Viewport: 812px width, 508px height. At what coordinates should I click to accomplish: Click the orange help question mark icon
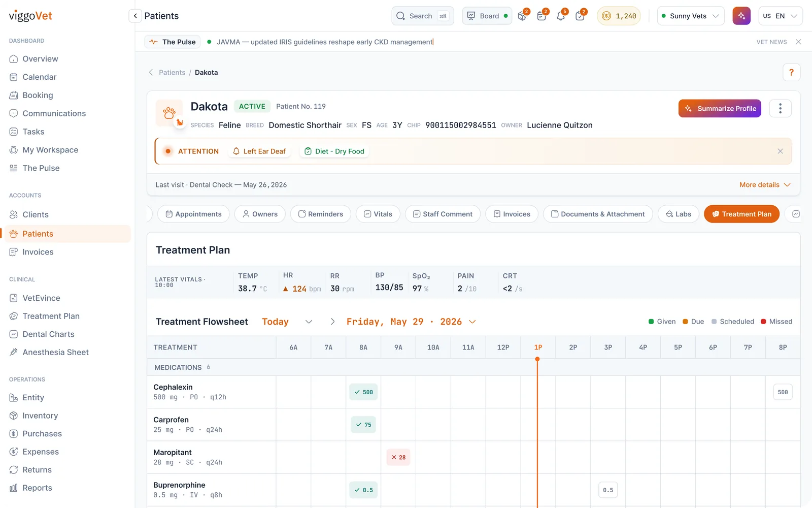click(x=791, y=72)
